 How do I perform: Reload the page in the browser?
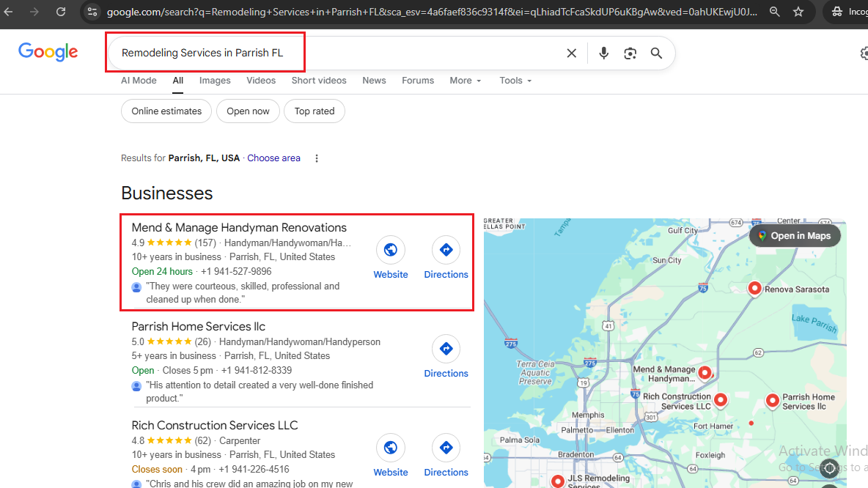(x=61, y=12)
